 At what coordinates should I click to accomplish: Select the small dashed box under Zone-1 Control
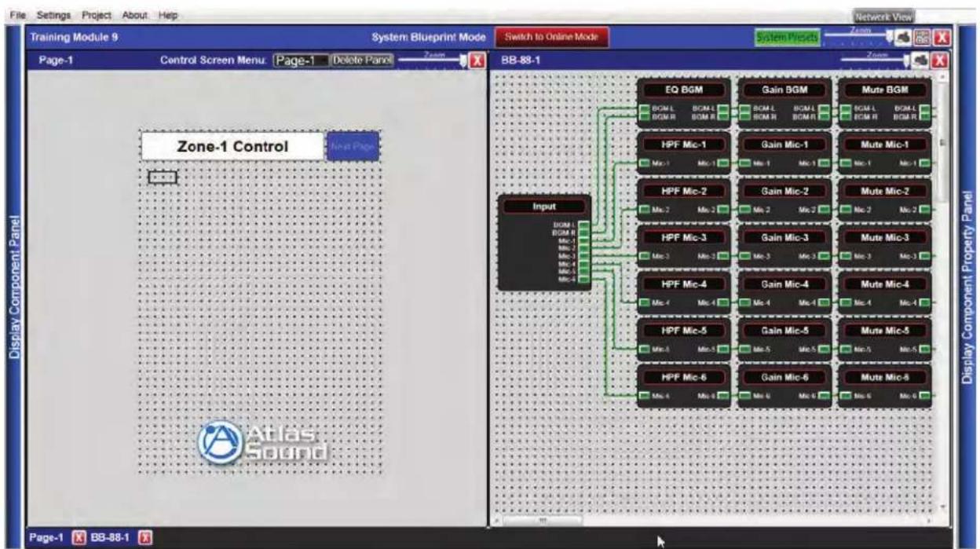163,178
